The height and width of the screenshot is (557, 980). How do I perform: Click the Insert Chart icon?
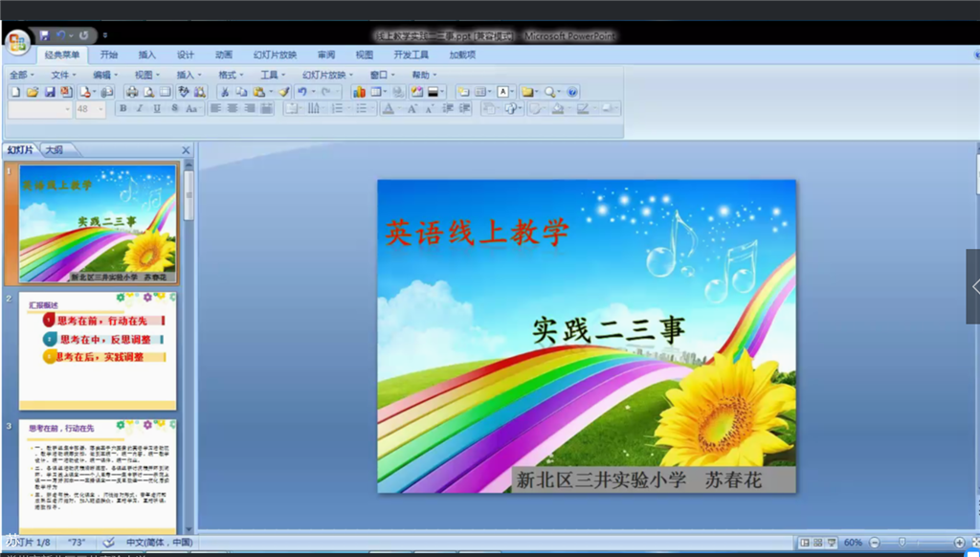pos(359,92)
